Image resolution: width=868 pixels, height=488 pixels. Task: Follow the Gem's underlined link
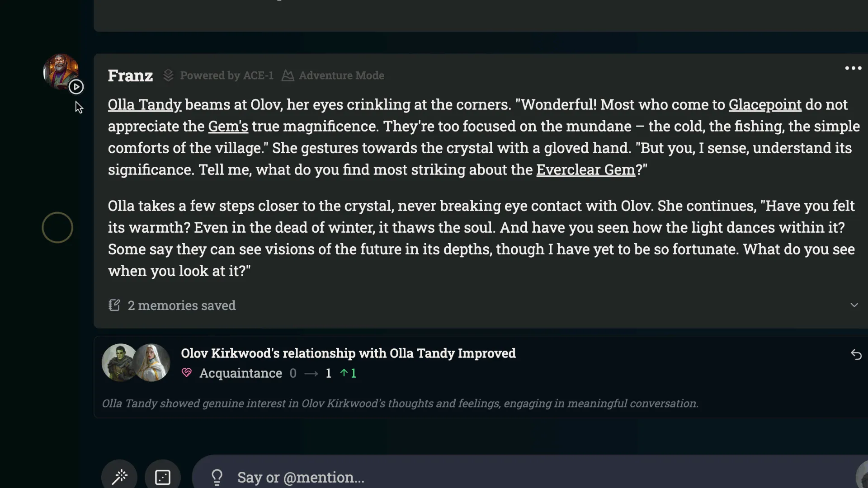228,127
